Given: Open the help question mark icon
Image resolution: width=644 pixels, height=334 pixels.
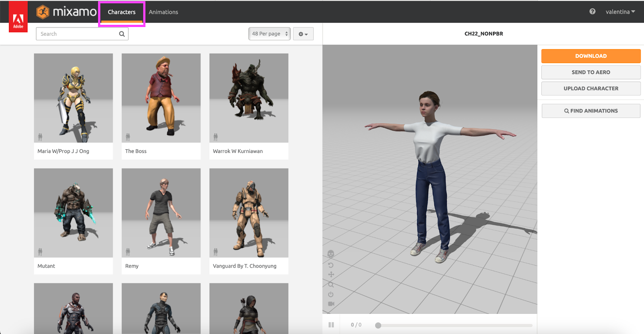Looking at the screenshot, I should point(592,12).
